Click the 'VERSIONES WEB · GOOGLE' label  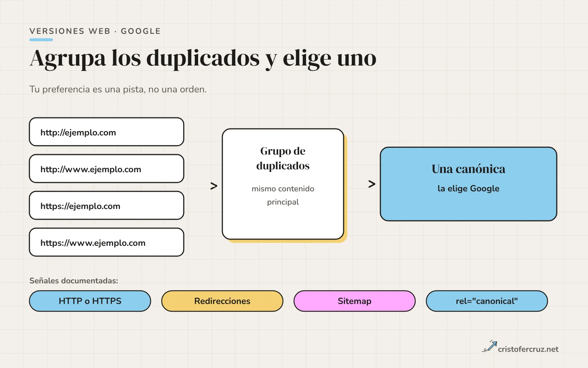95,31
